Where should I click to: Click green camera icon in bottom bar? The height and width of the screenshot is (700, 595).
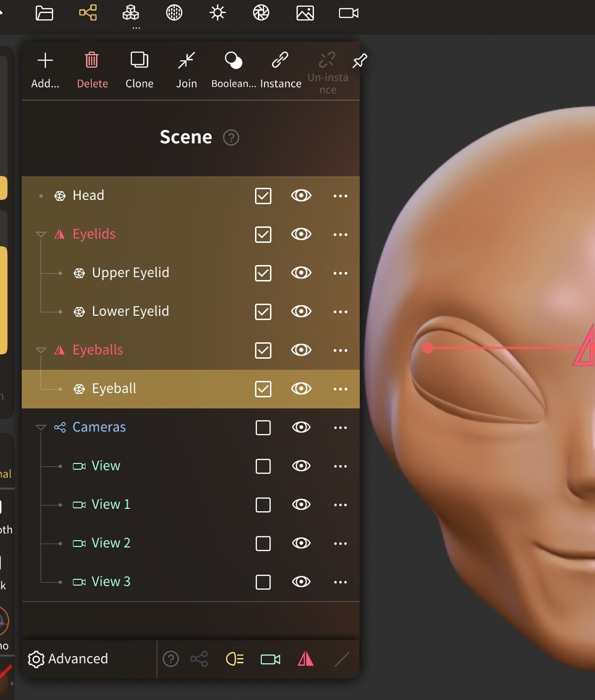270,659
